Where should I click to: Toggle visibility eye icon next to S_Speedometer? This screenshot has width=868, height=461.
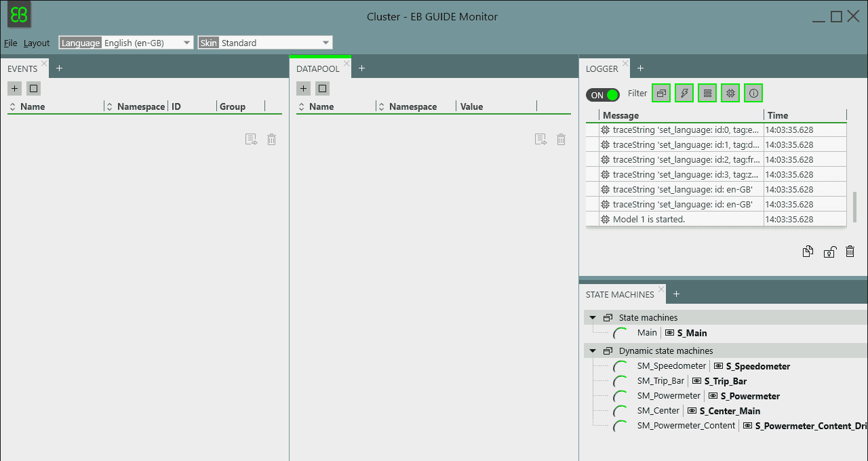pos(719,366)
